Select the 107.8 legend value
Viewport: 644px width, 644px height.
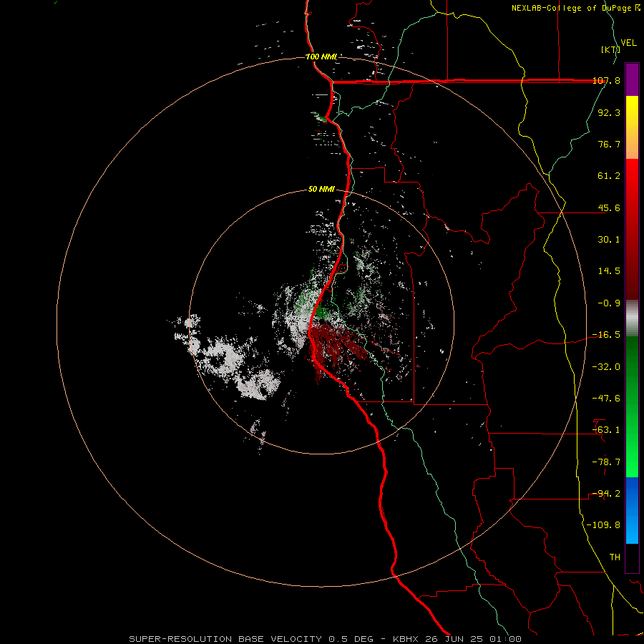(x=607, y=80)
